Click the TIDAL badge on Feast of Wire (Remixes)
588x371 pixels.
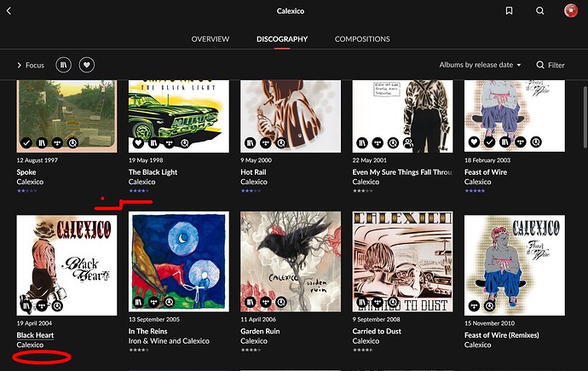pyautogui.click(x=474, y=306)
